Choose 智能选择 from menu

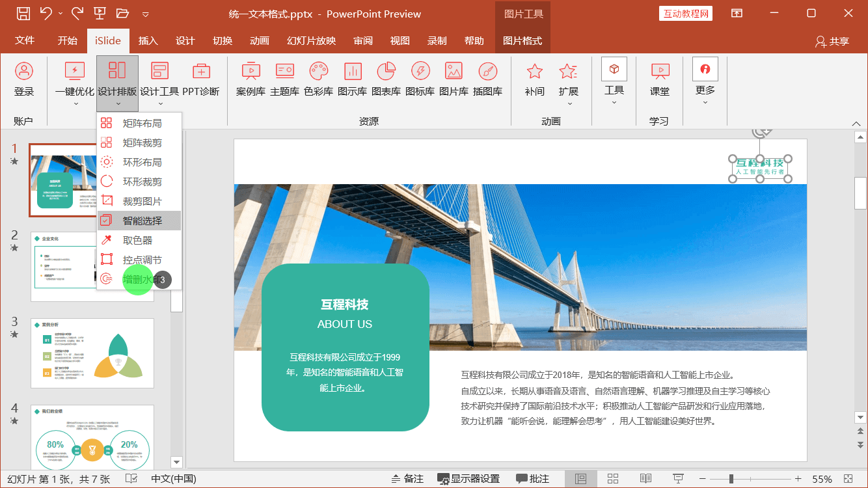click(139, 221)
